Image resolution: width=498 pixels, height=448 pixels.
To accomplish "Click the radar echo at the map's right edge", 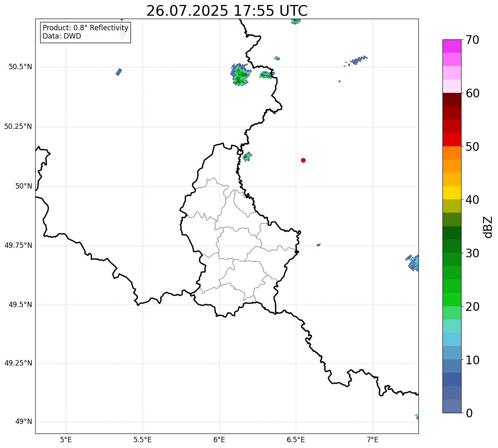I will tap(413, 263).
